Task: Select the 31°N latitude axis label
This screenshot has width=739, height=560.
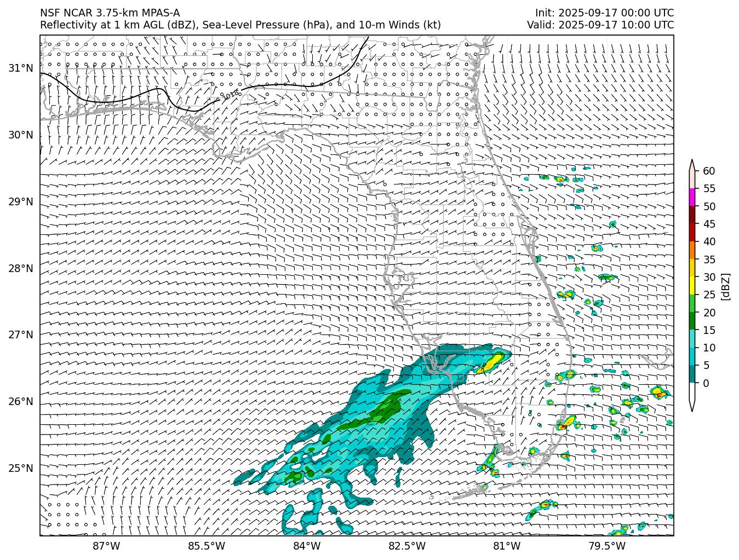Action: pos(20,68)
